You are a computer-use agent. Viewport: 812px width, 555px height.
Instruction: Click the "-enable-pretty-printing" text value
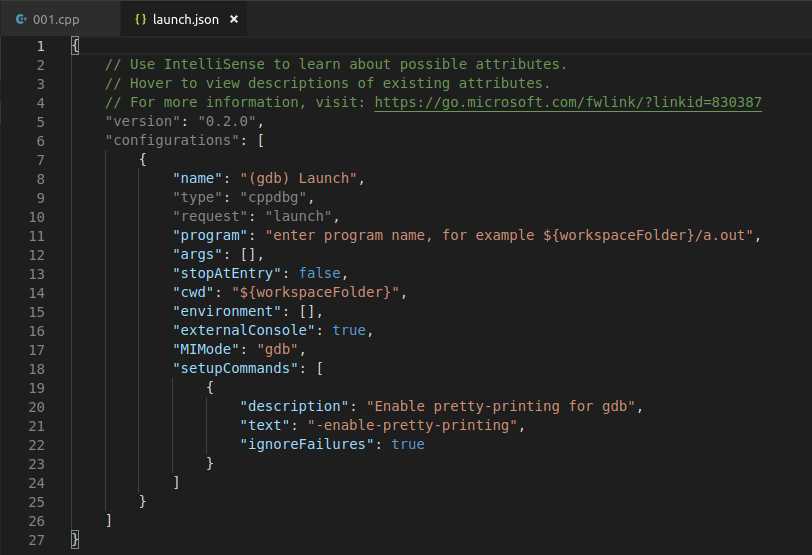pyautogui.click(x=415, y=426)
